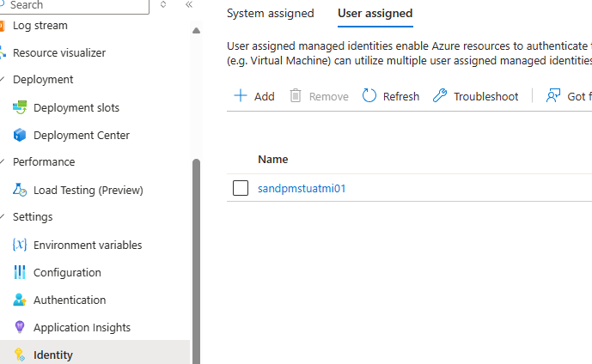
Task: Select Identity label in sidebar
Action: [x=53, y=355]
